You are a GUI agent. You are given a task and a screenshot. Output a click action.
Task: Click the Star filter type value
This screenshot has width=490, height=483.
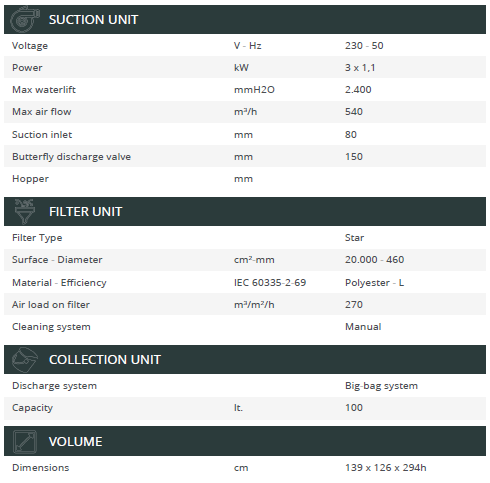354,238
